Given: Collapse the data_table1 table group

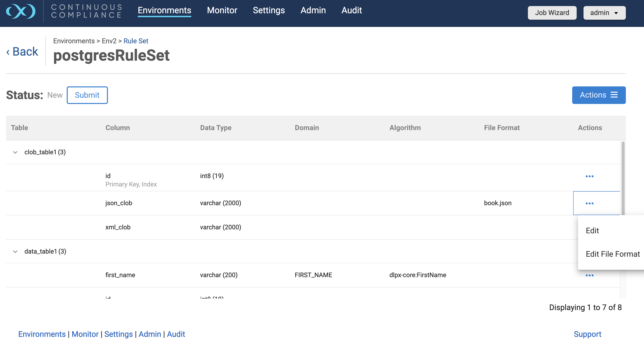Looking at the screenshot, I should [x=15, y=251].
